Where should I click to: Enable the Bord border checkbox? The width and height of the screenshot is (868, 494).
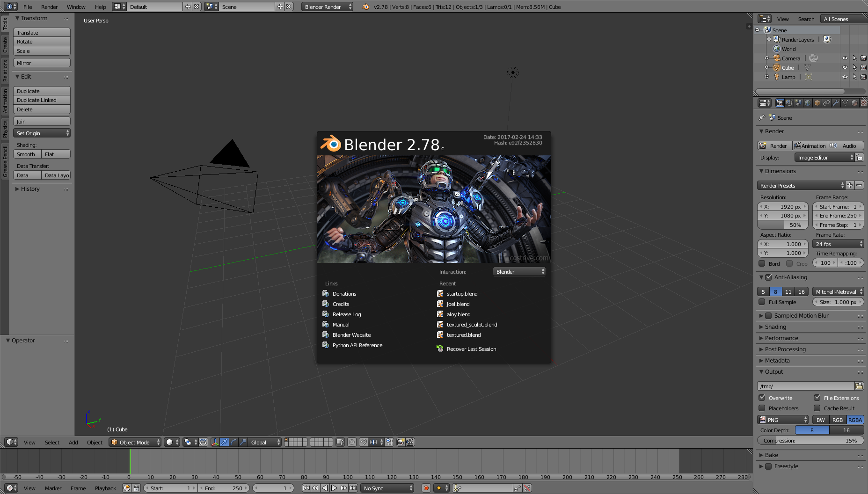coord(762,263)
